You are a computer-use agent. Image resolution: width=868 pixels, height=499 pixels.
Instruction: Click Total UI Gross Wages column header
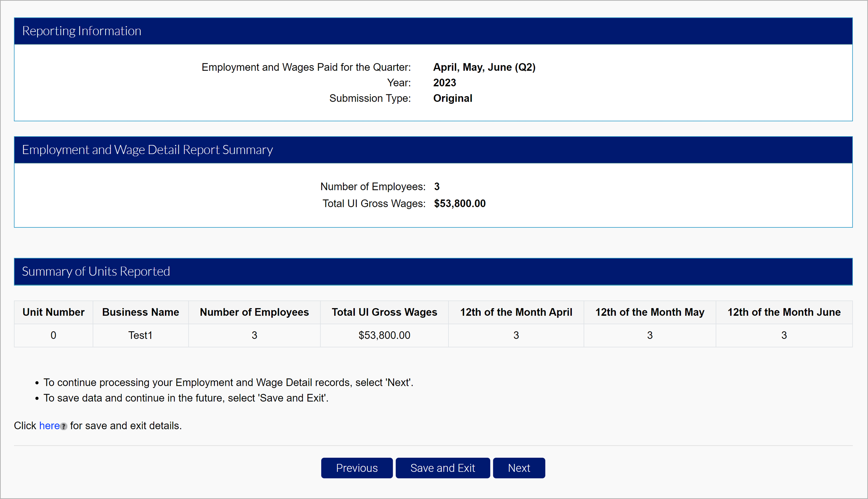(384, 312)
